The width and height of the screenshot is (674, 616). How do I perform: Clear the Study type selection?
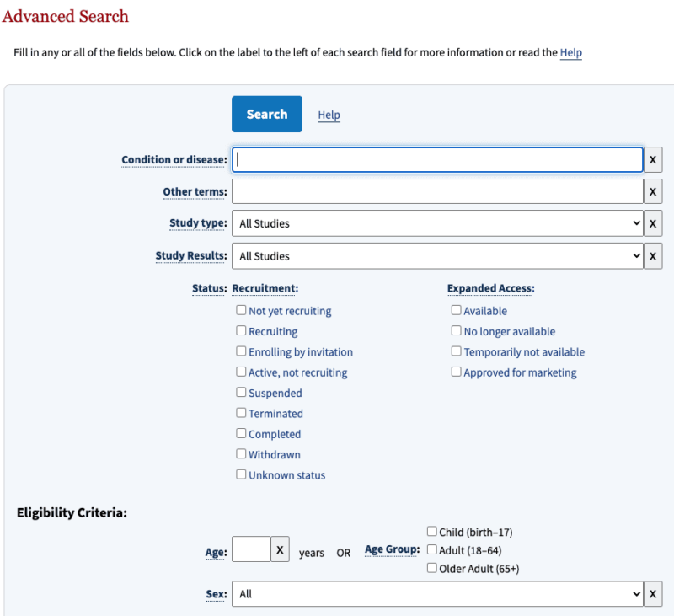(653, 223)
